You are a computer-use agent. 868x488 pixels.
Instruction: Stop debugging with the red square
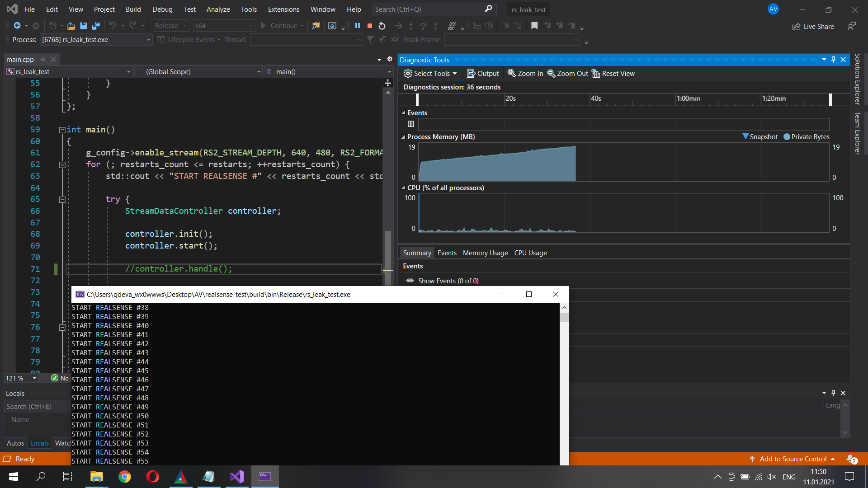[369, 26]
